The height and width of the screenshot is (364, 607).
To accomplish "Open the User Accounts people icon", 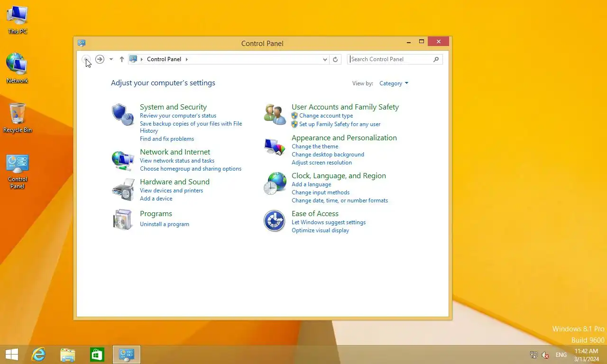I will pos(275,115).
